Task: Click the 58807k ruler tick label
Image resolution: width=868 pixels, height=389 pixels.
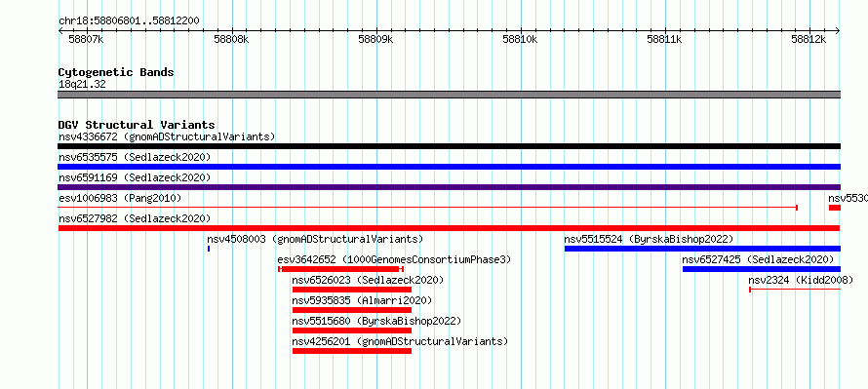Action: 86,40
